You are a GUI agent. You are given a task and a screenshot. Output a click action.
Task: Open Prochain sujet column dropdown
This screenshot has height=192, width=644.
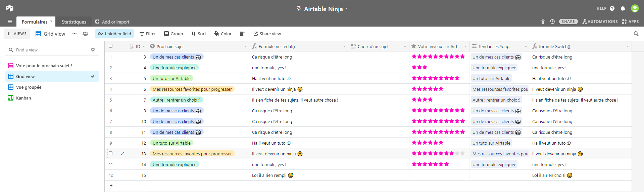[x=246, y=46]
